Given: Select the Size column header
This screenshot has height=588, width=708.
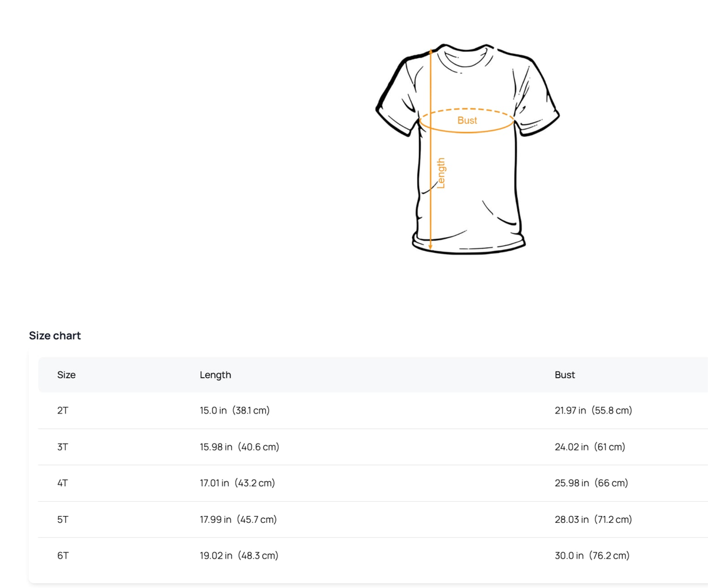Looking at the screenshot, I should pyautogui.click(x=66, y=375).
